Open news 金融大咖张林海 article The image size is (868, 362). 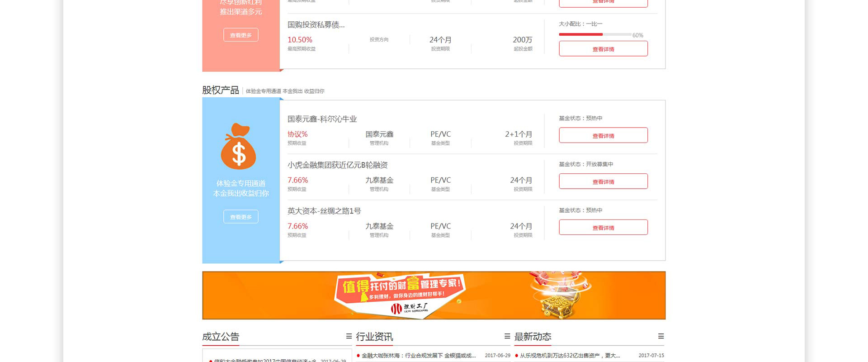419,356
